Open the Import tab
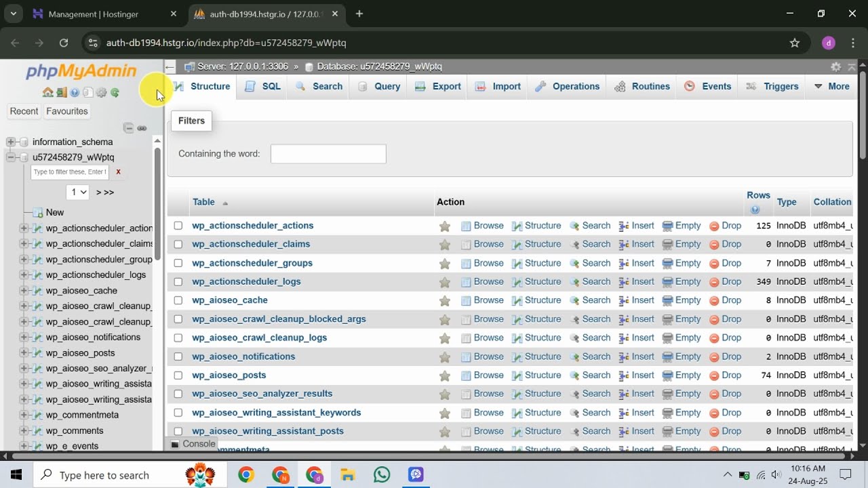Screen dimensions: 868x488 point(498,86)
